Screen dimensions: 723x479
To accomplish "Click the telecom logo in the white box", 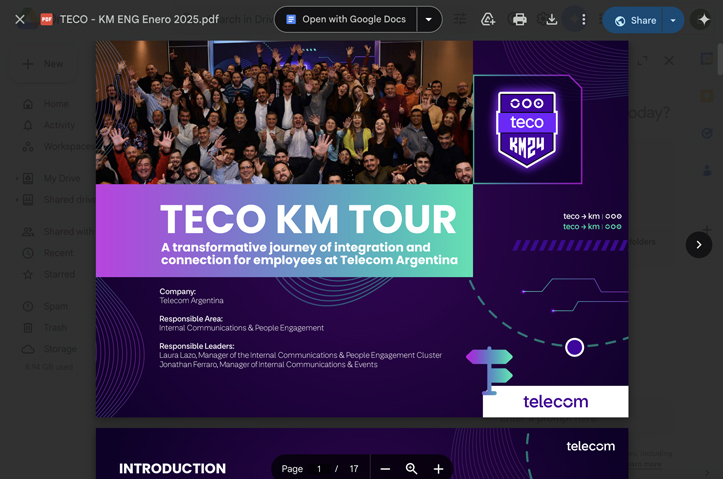I will point(556,402).
